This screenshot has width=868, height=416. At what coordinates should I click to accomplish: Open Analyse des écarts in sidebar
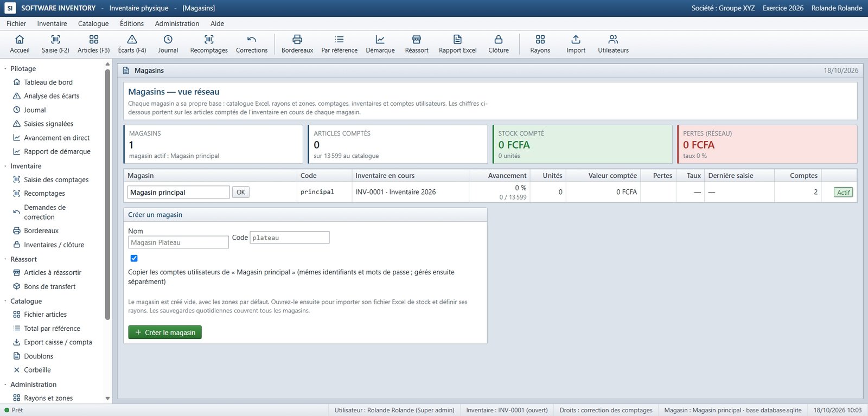pyautogui.click(x=52, y=96)
